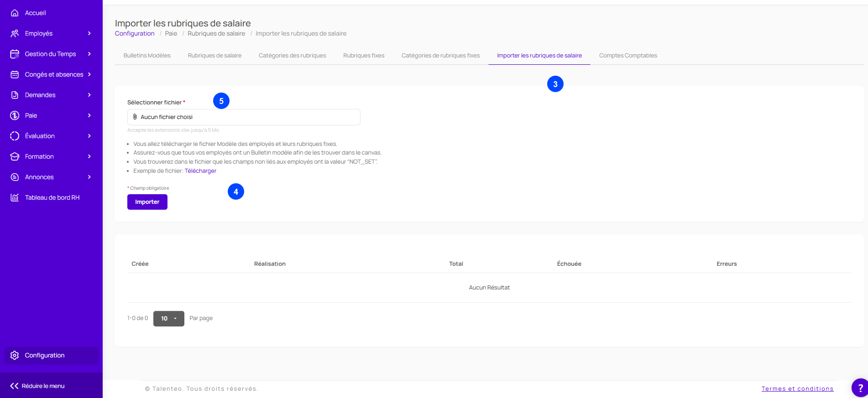Click the Télécharger example file link
Screen dimensions: 868x398
click(x=200, y=171)
